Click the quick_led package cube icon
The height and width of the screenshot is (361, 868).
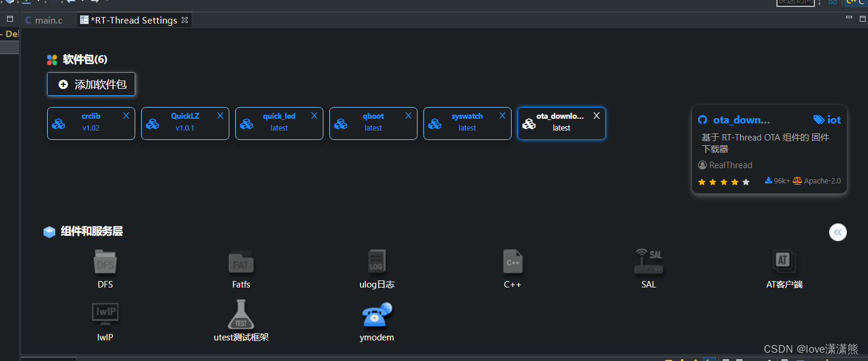pos(246,124)
